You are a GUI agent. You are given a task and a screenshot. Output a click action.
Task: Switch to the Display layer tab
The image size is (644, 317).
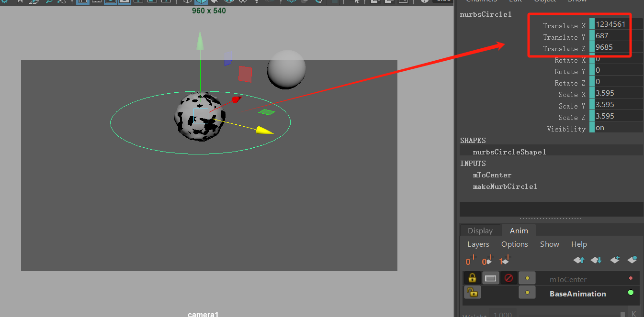480,230
